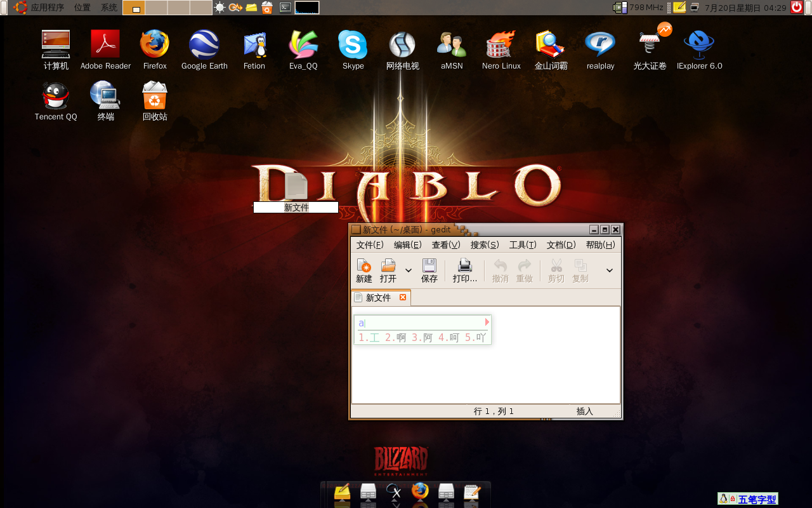Expand the gedit toolbar overflow chevron
The width and height of the screenshot is (812, 508).
pyautogui.click(x=610, y=271)
